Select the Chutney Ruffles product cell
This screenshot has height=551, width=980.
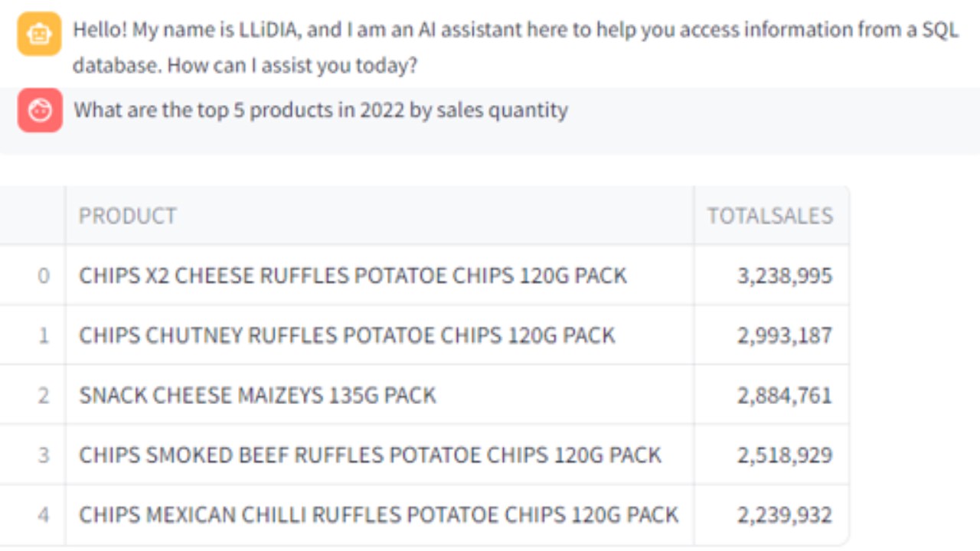347,335
